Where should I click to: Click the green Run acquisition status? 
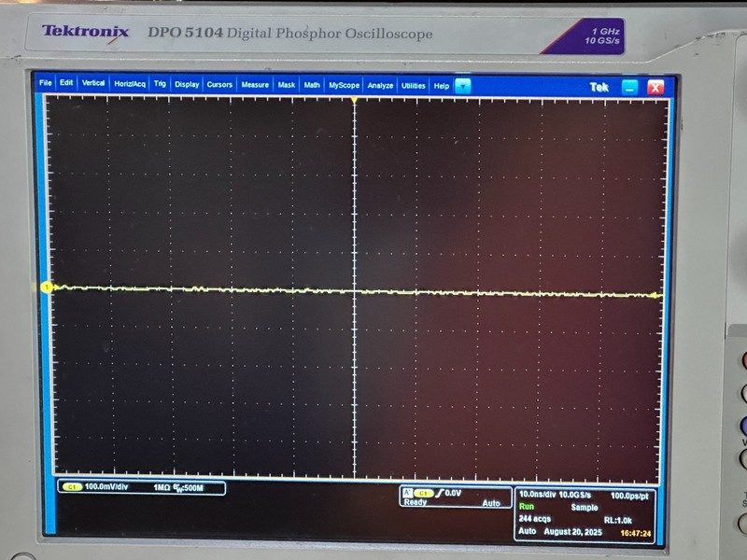[x=527, y=507]
